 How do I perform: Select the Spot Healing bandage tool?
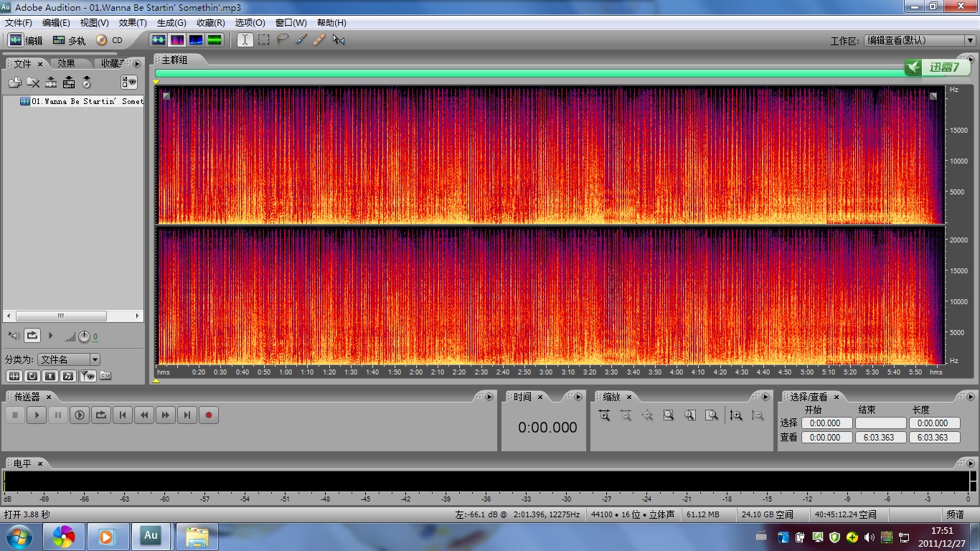click(320, 40)
